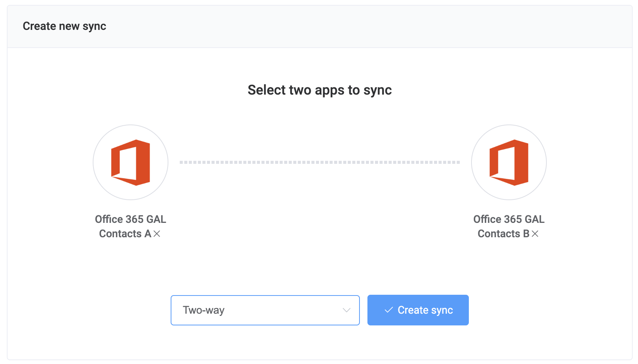This screenshot has width=638, height=364.
Task: Expand the dropdown chevron arrow
Action: click(x=346, y=310)
